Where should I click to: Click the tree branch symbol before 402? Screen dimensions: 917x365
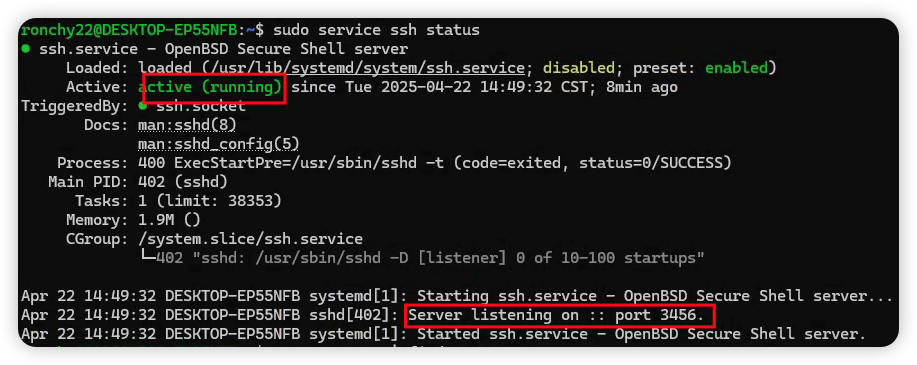pos(147,257)
